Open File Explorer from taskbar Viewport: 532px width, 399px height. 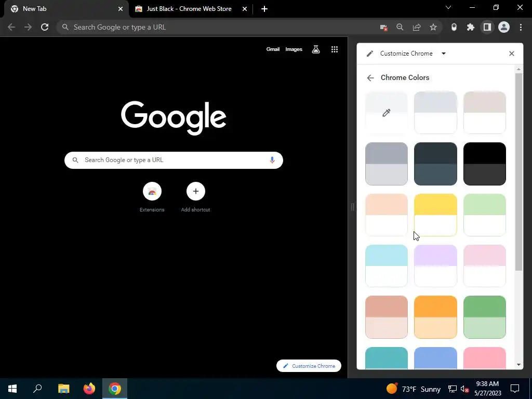pos(63,389)
